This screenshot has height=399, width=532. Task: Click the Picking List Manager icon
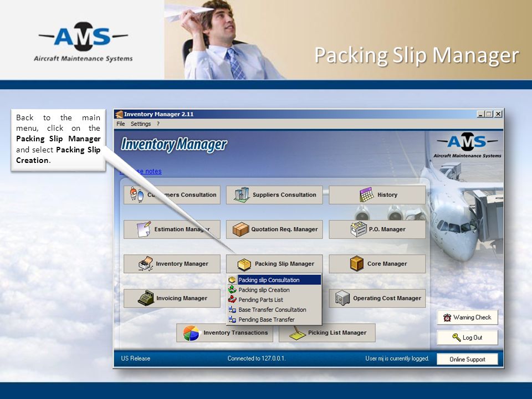coord(298,333)
